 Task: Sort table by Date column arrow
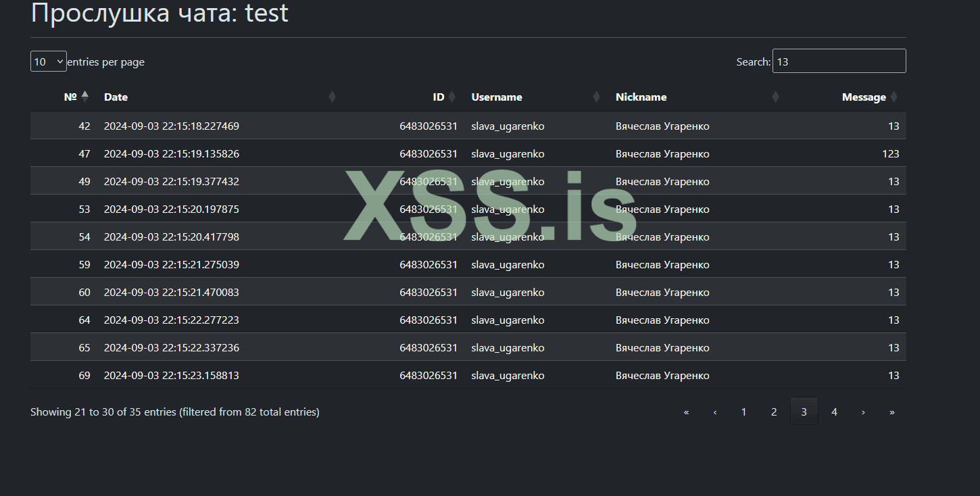[x=332, y=97]
